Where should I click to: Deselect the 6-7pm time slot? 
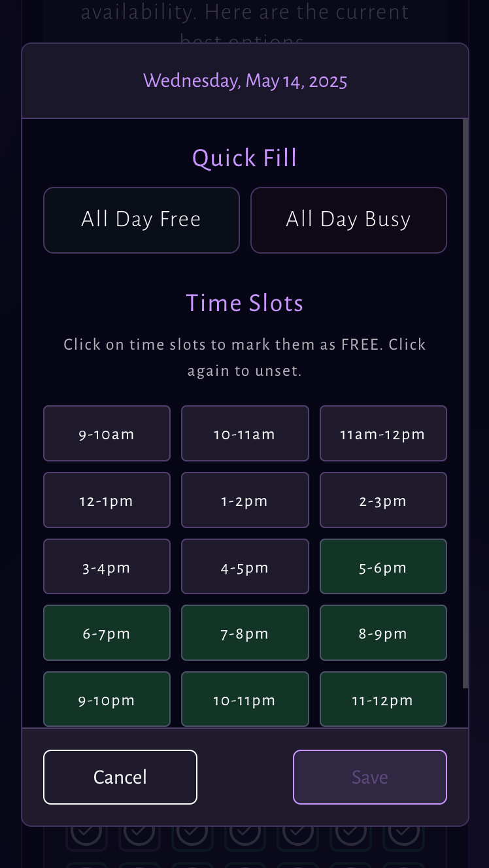point(107,633)
